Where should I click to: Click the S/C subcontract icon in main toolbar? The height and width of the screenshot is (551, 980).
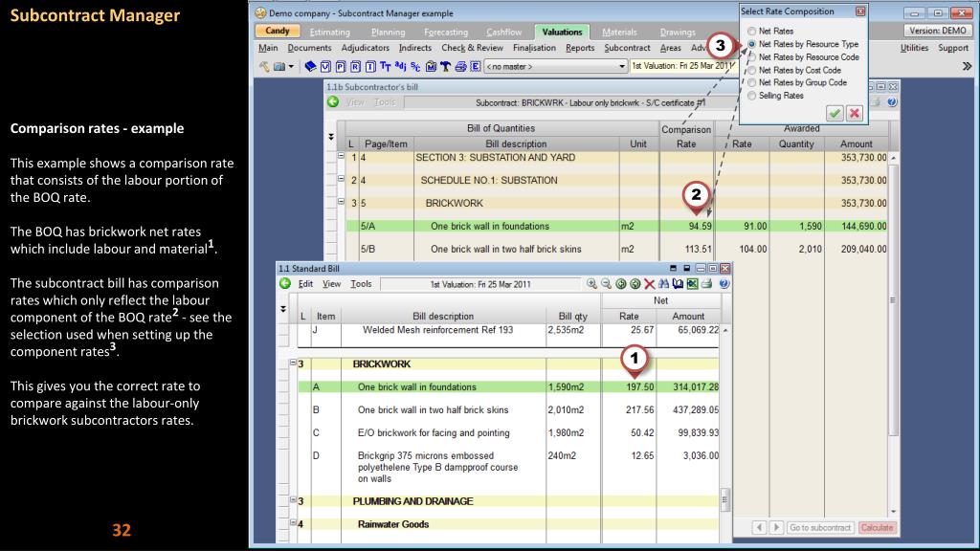pyautogui.click(x=415, y=66)
